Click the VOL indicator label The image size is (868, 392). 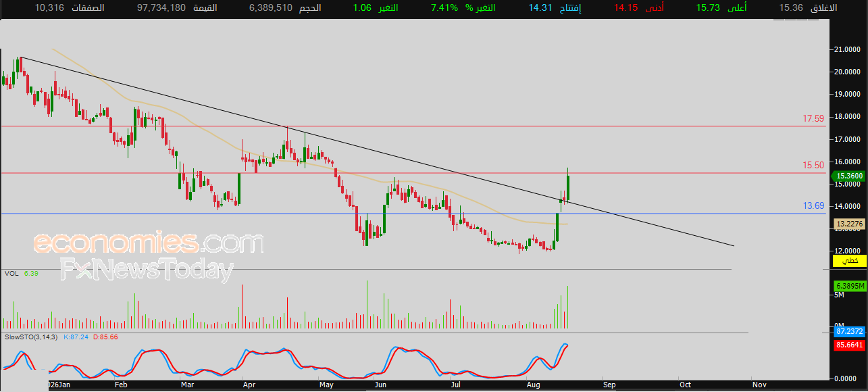(x=11, y=273)
